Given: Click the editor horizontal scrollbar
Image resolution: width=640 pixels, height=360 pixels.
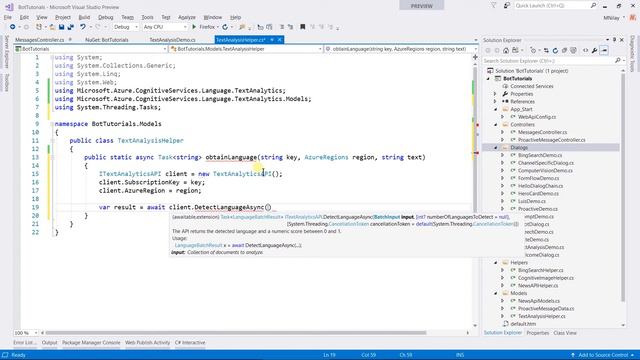Looking at the screenshot, I should (x=236, y=333).
